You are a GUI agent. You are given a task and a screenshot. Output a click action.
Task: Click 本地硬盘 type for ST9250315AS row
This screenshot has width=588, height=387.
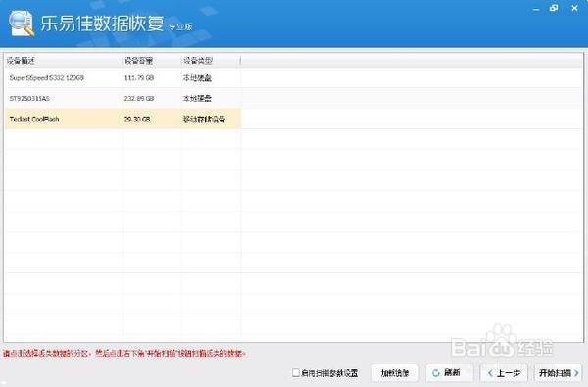[x=197, y=99]
